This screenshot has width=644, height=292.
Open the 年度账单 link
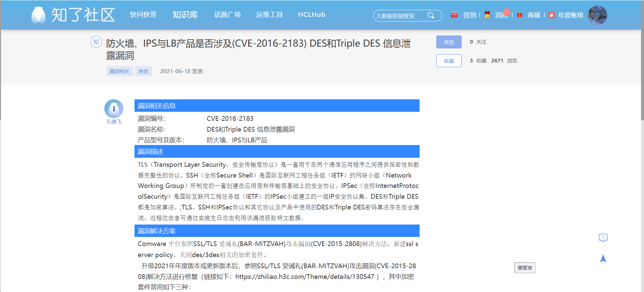[571, 15]
